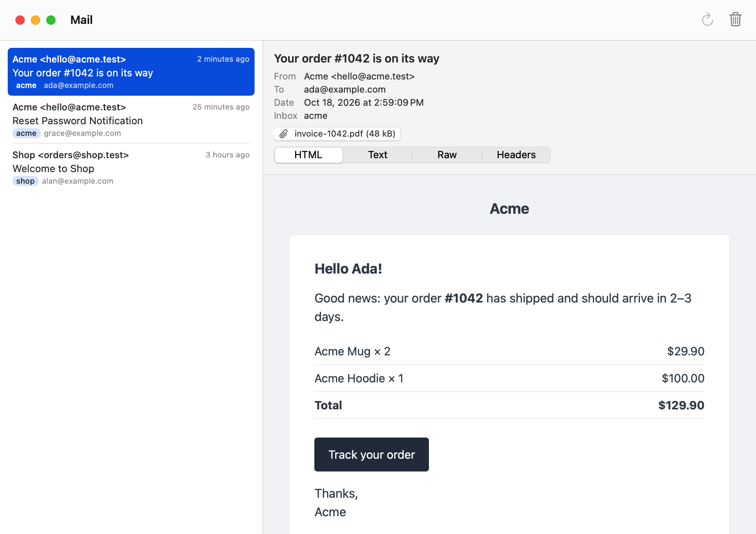Click grace@example.com recipient in the list
The height and width of the screenshot is (534, 756).
pyautogui.click(x=83, y=133)
